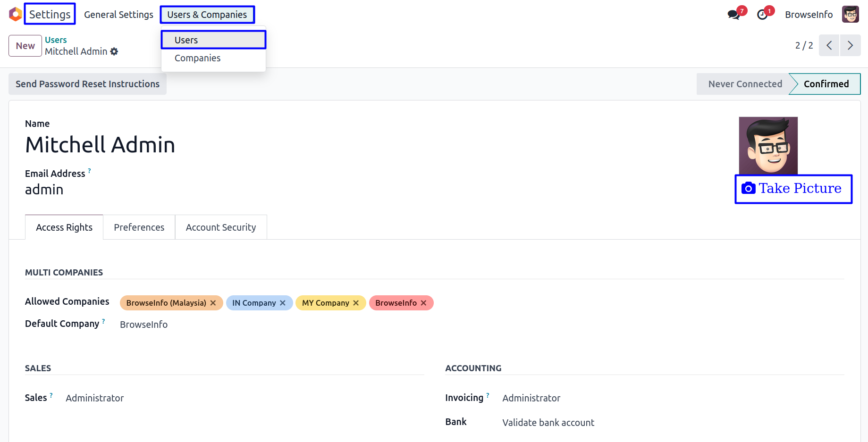
Task: Open the chat messages icon
Action: point(733,15)
